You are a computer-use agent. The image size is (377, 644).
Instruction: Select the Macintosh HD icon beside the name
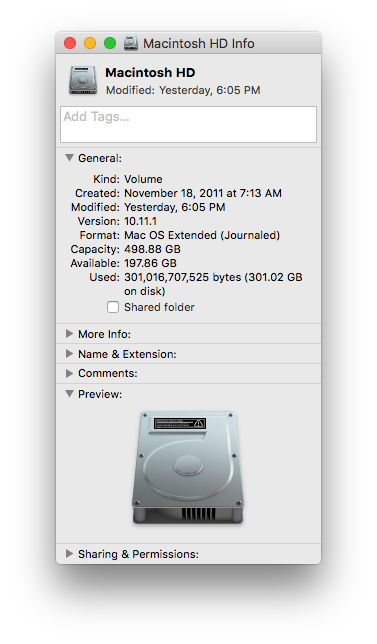[x=83, y=80]
